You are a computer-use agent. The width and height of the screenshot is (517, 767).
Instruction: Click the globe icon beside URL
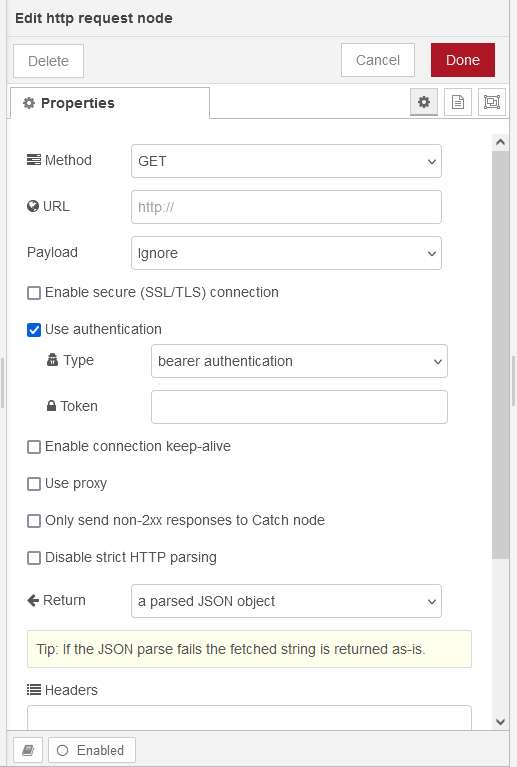[x=33, y=206]
